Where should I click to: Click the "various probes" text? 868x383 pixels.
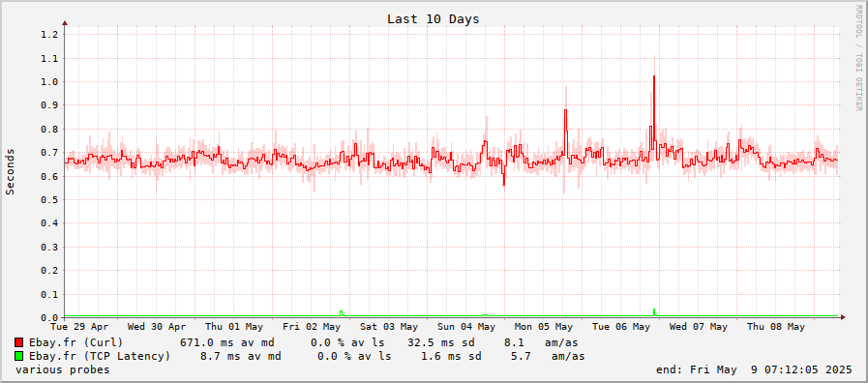63,369
